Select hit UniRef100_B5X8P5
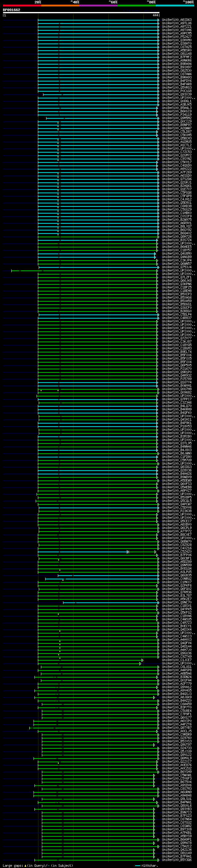Image resolution: width=197 pixels, height=868 pixels. (x=177, y=497)
